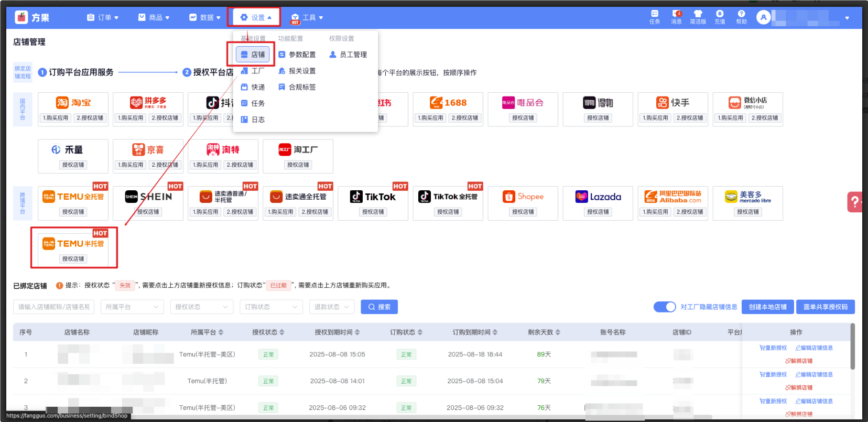Image resolution: width=868 pixels, height=422 pixels.
Task: Focus the 店铺昵称/店铺名称 search field
Action: [53, 307]
